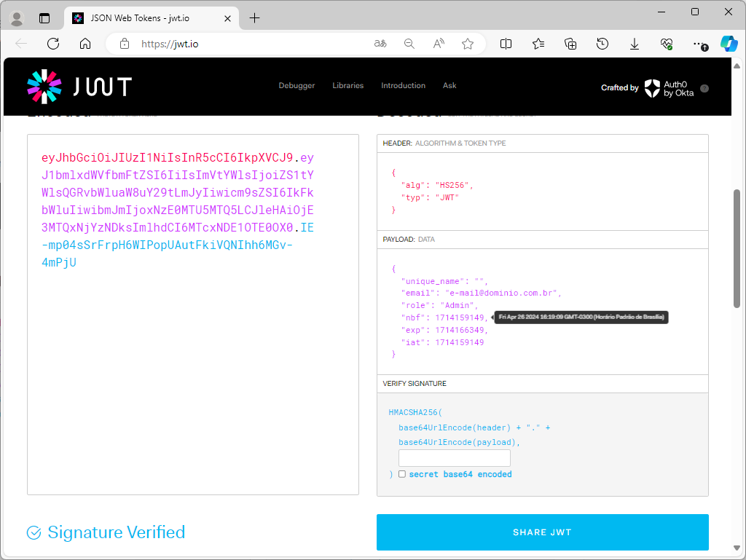Screen dimensions: 746x560
Task: Click the HMACSHA256( text
Action: tap(415, 413)
